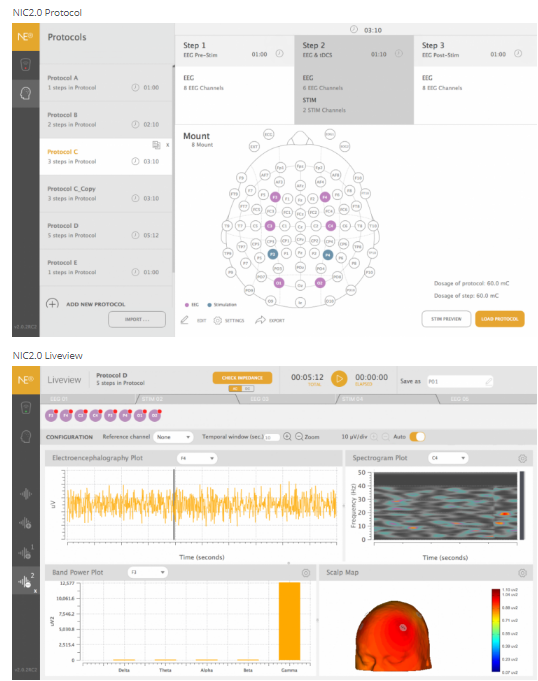Viewport: 538px width, 681px height.
Task: Switch to STIM 04 tab
Action: [x=387, y=399]
